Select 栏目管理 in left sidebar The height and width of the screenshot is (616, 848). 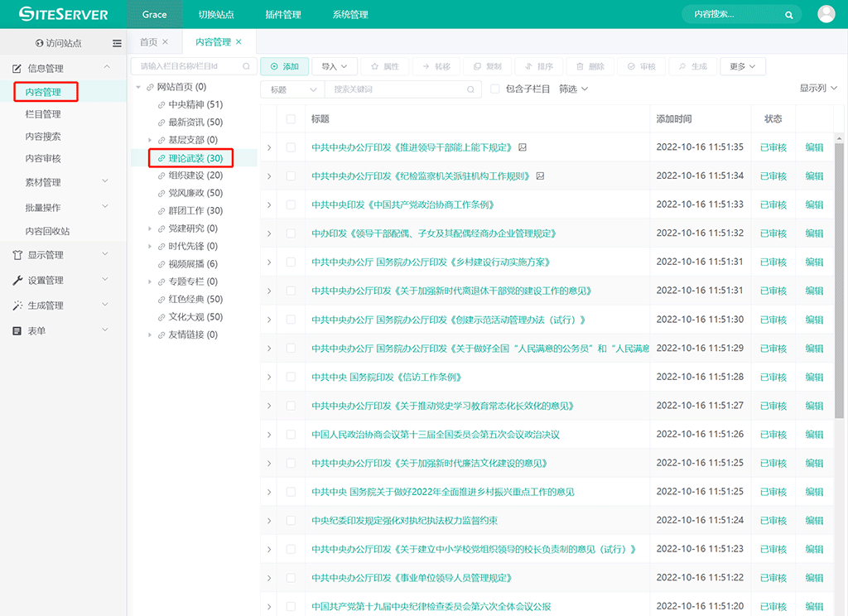pos(43,114)
